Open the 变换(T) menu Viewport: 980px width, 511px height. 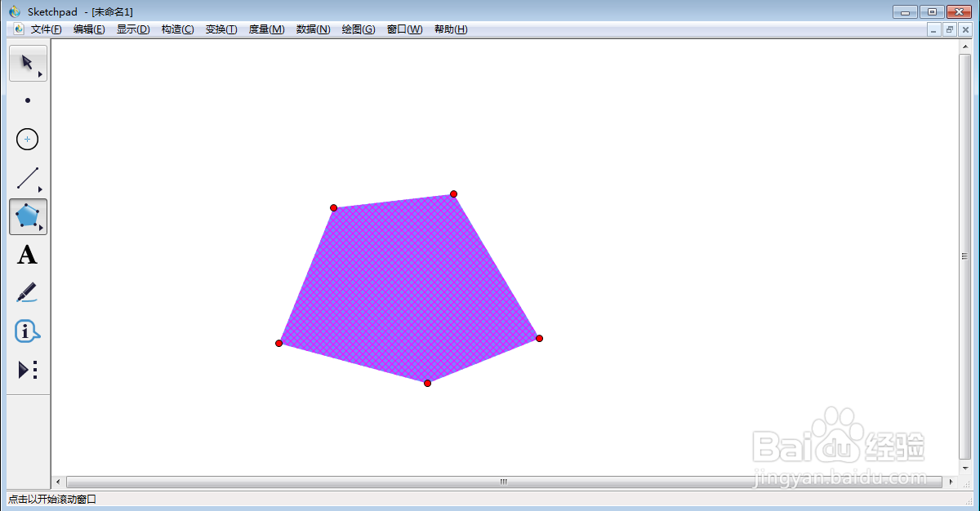pyautogui.click(x=221, y=29)
